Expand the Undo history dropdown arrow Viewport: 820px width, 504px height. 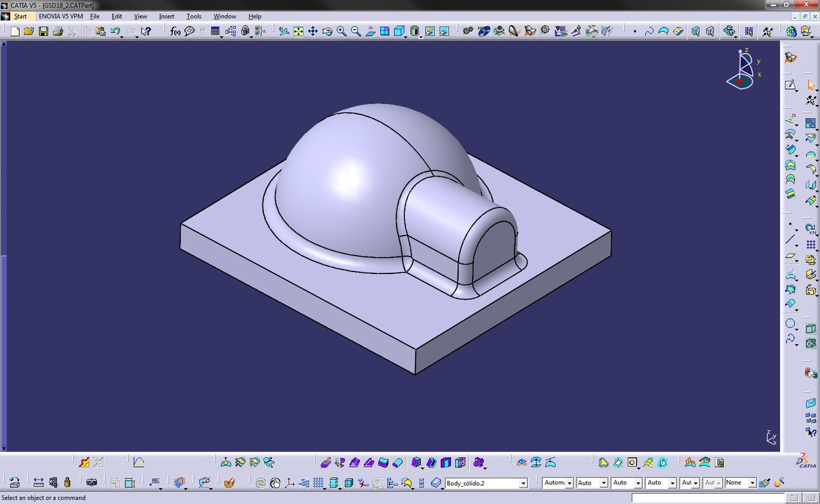click(122, 37)
